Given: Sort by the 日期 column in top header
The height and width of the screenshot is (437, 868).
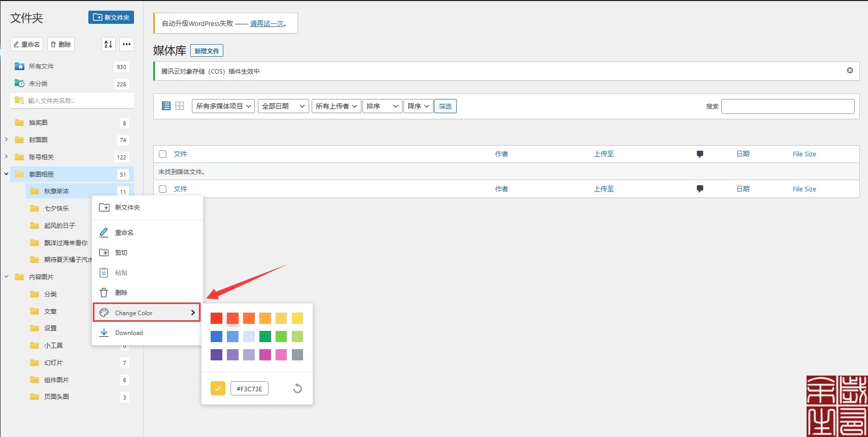Looking at the screenshot, I should [743, 154].
